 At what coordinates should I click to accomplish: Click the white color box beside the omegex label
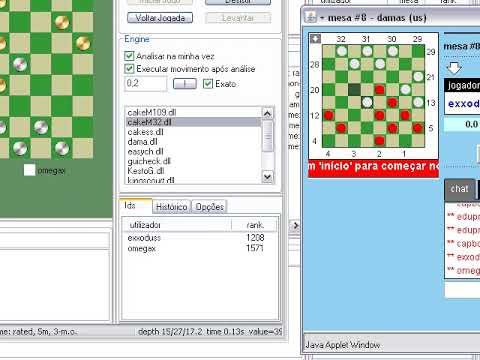point(29,170)
